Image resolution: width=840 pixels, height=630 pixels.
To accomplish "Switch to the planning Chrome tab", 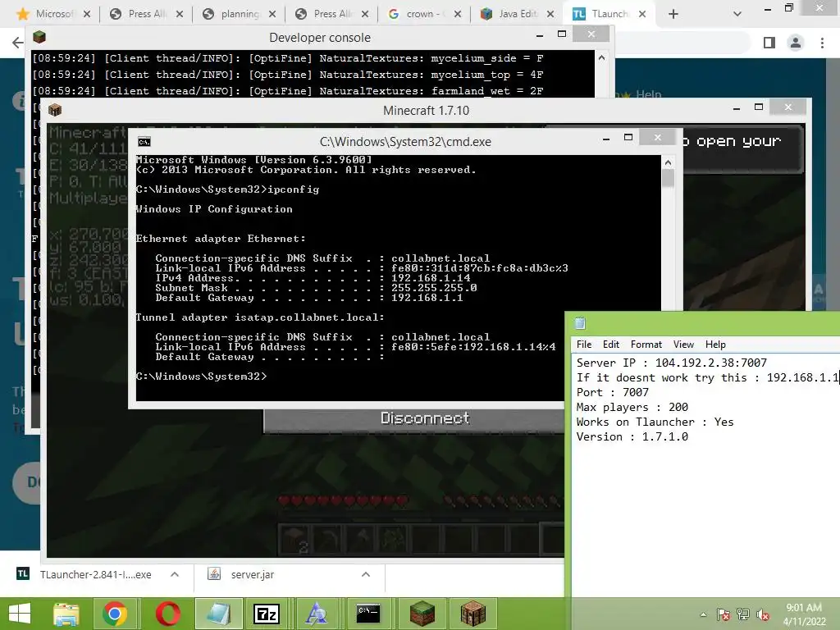I will point(240,14).
